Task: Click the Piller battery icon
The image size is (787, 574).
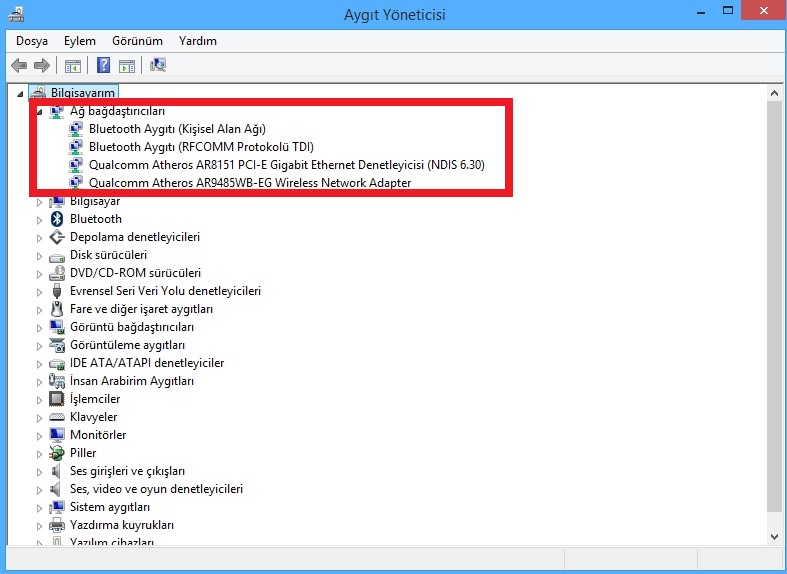Action: pyautogui.click(x=57, y=453)
